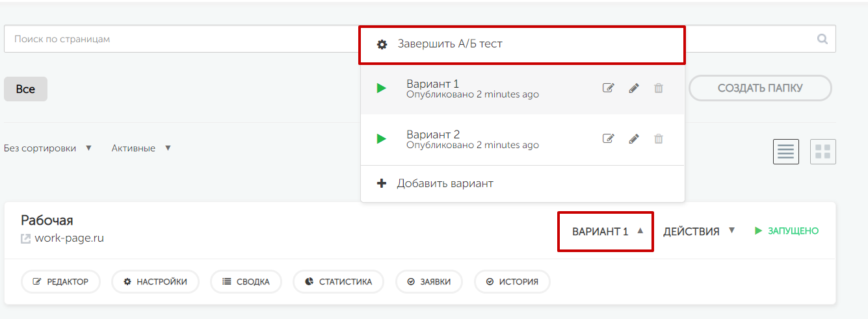Screen dimensions: 868x319
Task: Expand the Активные filter dropdown
Action: 141,148
